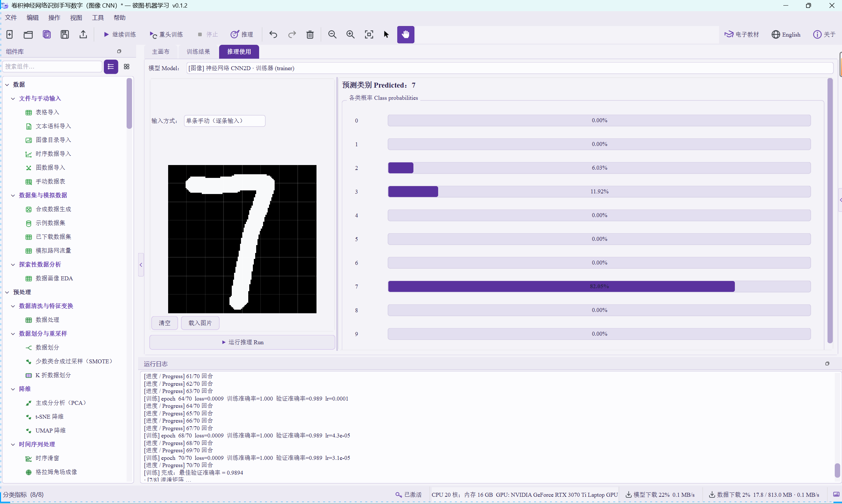Viewport: 842px width, 504px height.
Task: Open the 模型 Model dropdown
Action: [x=509, y=68]
